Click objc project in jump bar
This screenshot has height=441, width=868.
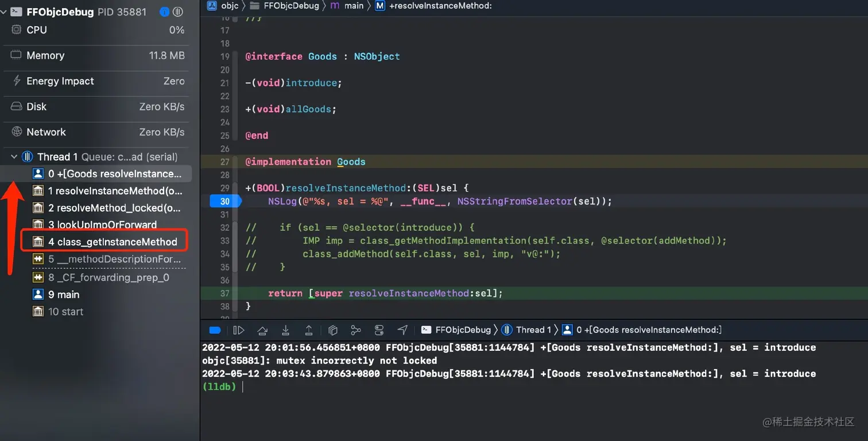click(x=223, y=5)
